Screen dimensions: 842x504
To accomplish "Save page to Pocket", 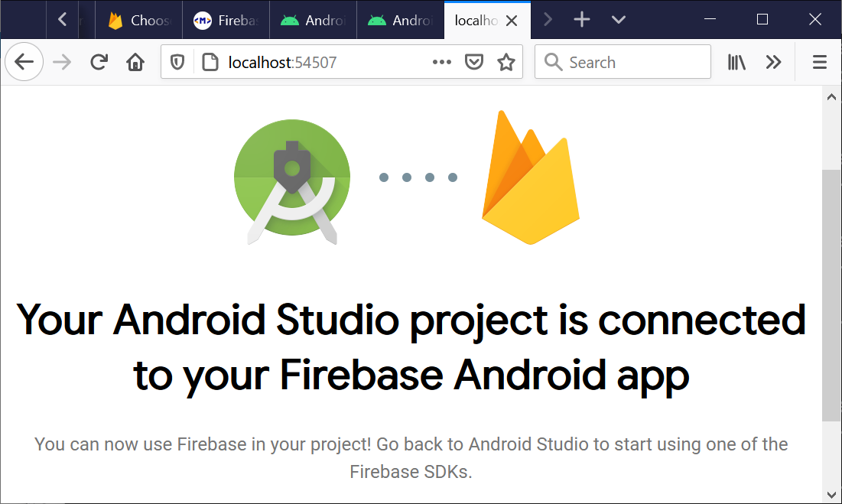I will click(474, 63).
